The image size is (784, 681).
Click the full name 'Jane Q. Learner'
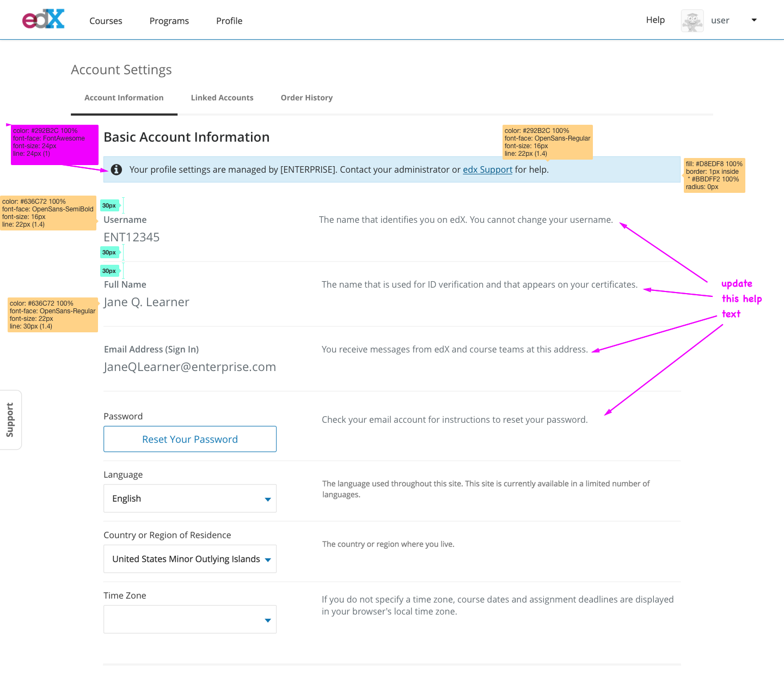tap(146, 302)
